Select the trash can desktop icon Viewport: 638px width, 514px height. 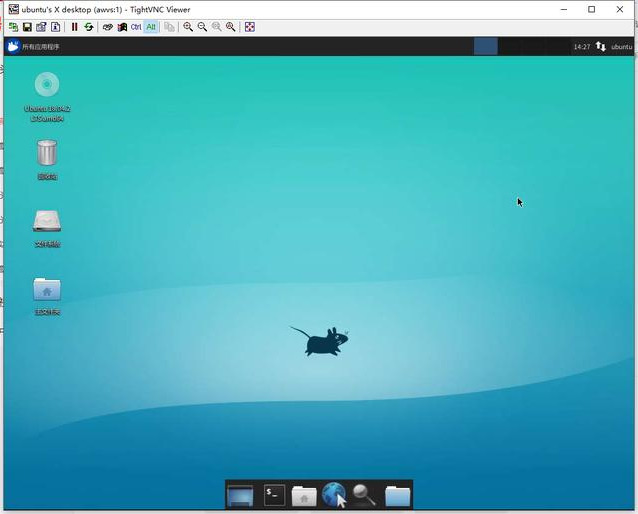pos(47,160)
